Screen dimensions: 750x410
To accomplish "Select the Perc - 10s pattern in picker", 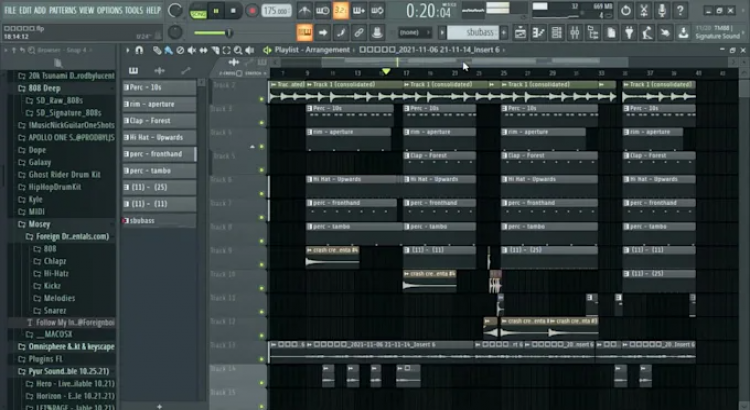I will (x=159, y=88).
